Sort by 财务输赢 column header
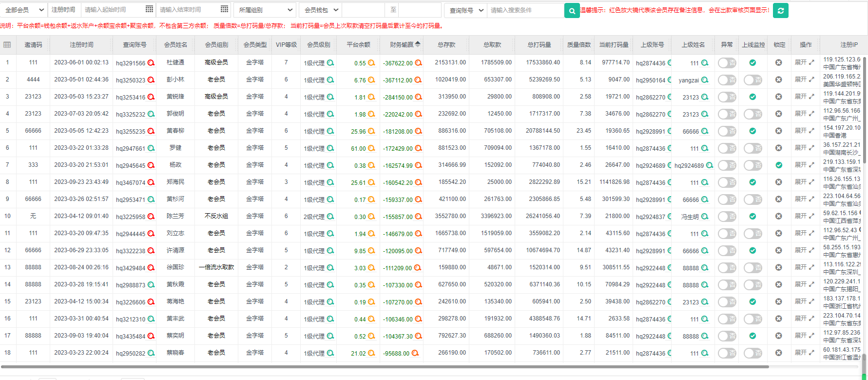The width and height of the screenshot is (868, 380). 405,45
